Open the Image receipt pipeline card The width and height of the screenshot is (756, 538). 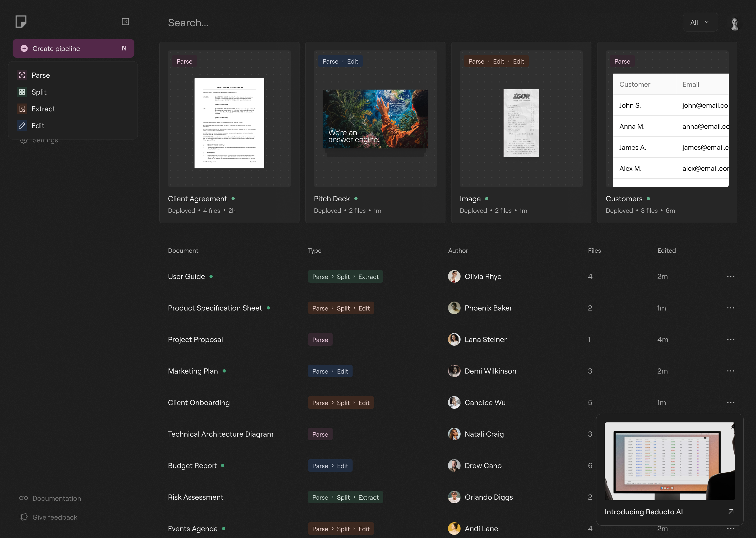pos(521,132)
